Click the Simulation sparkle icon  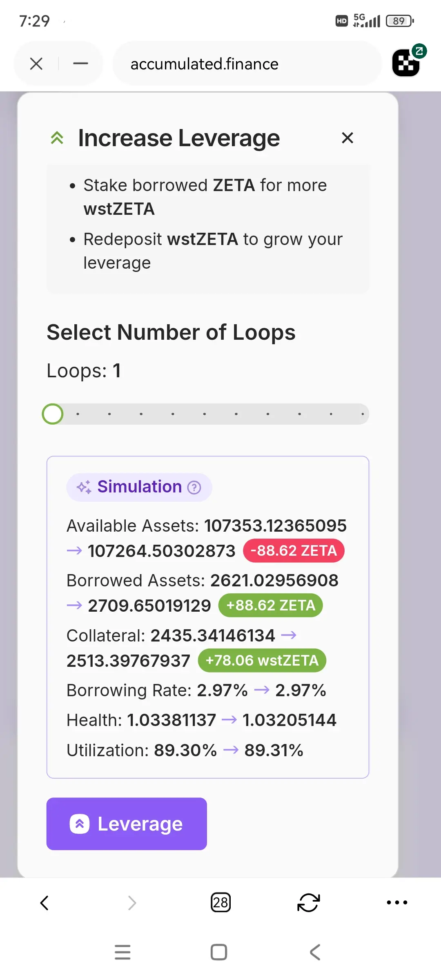[84, 487]
